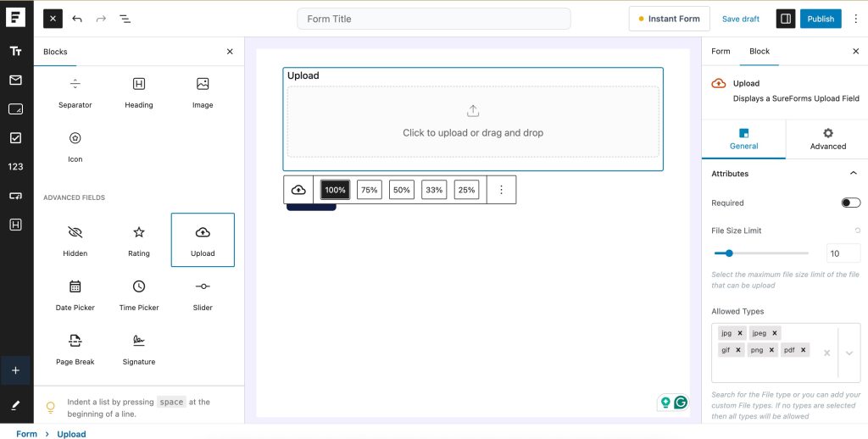Open the Allowed Types dropdown arrow
The image size is (868, 439).
tap(849, 353)
